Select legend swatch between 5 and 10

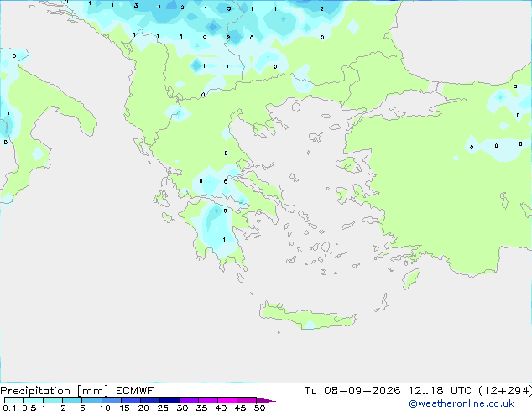click(x=91, y=400)
